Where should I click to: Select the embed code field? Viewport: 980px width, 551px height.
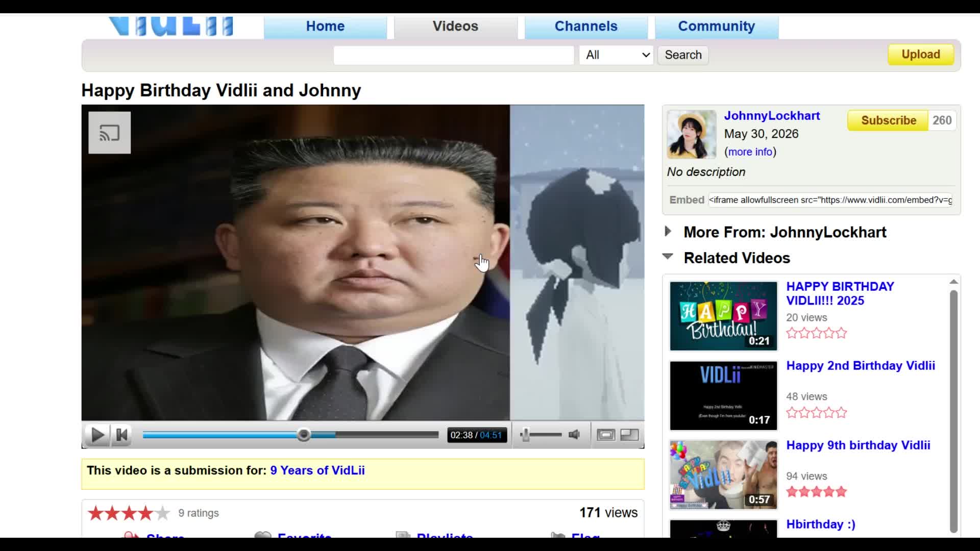pyautogui.click(x=830, y=200)
